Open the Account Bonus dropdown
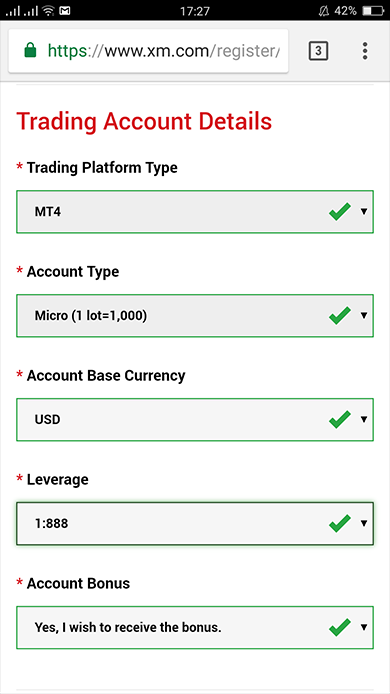390x694 pixels. pos(195,627)
